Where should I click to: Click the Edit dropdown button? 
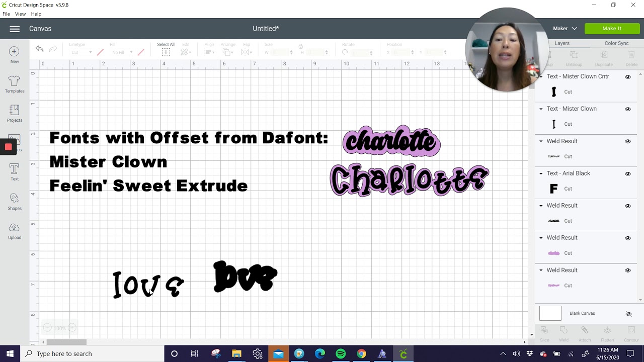click(x=185, y=52)
